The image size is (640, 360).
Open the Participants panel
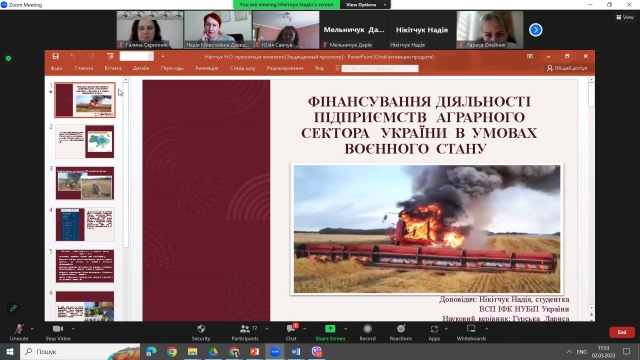pos(245,329)
